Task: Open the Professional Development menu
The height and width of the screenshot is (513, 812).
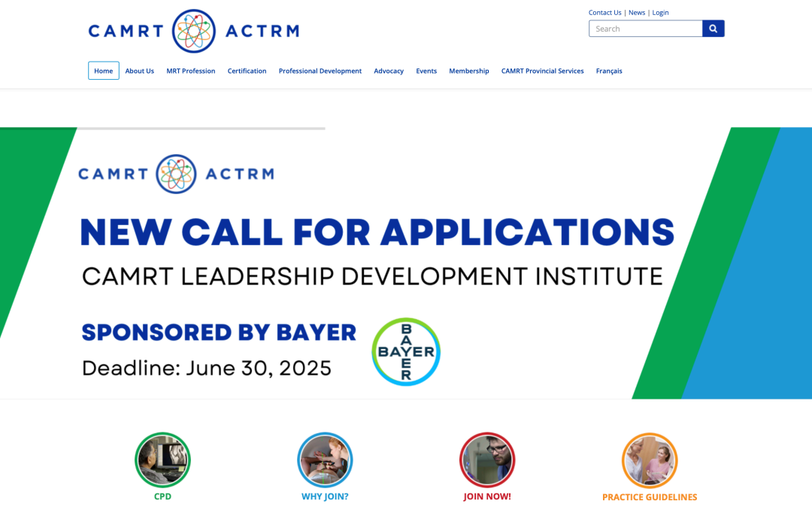Action: 320,71
